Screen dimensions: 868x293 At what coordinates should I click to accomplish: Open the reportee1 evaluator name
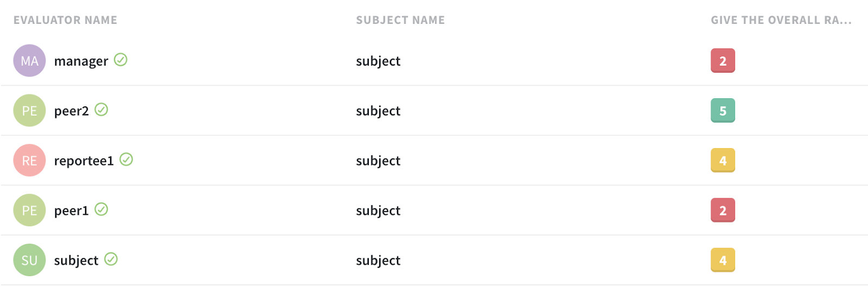coord(84,161)
